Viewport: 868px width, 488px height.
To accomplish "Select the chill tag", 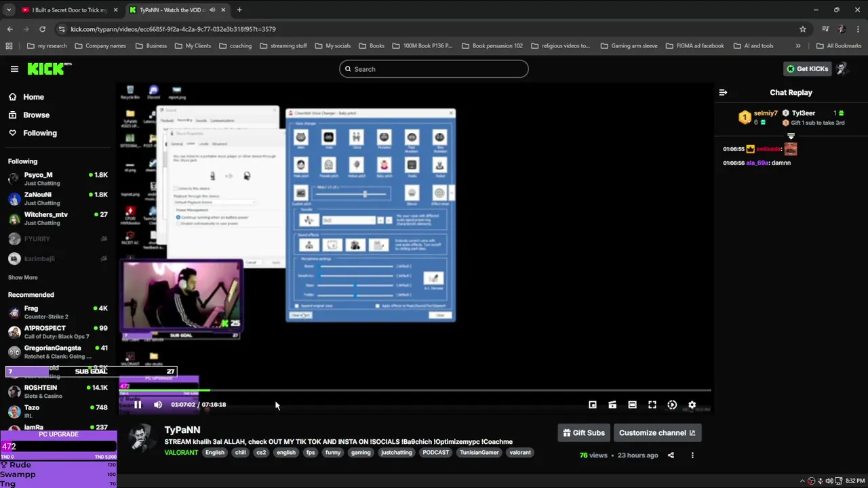I will coord(240,452).
